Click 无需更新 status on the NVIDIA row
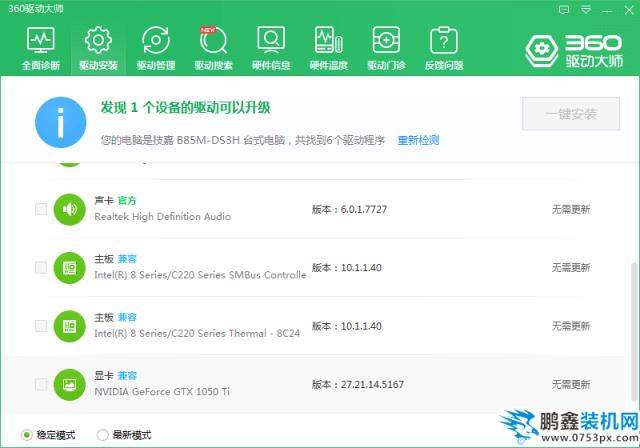The width and height of the screenshot is (640, 448). pos(571,385)
